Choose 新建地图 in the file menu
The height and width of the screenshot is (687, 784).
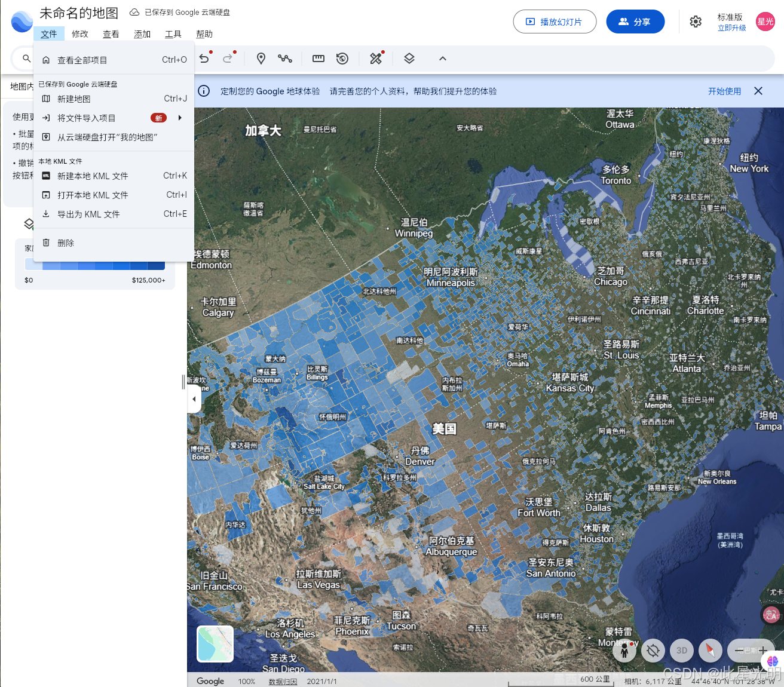click(114, 99)
